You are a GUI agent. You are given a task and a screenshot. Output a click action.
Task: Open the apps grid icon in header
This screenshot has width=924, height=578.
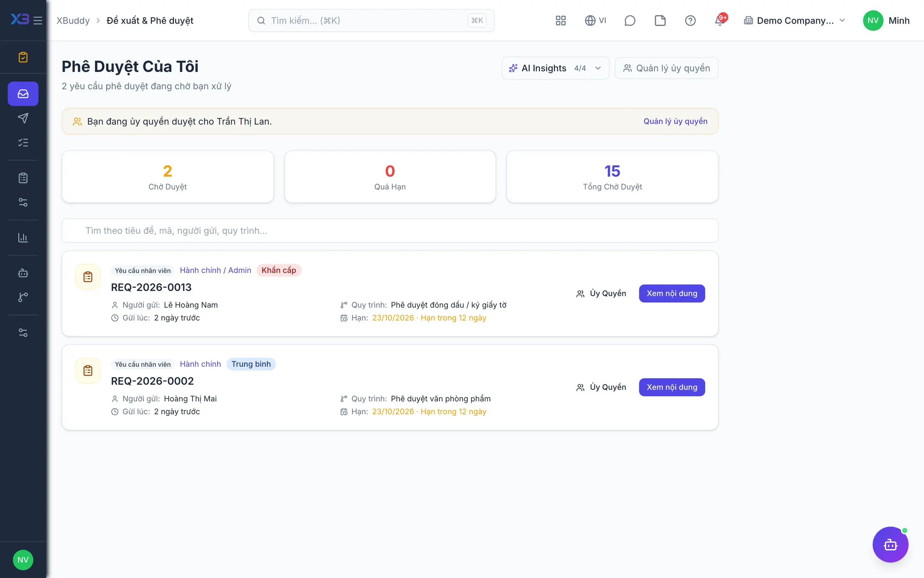pos(561,20)
